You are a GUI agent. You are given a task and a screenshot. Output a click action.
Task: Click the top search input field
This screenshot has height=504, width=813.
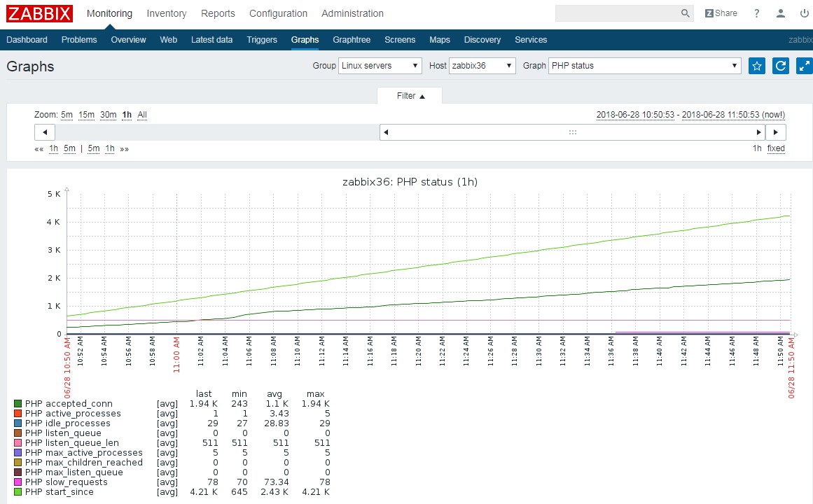click(x=616, y=13)
